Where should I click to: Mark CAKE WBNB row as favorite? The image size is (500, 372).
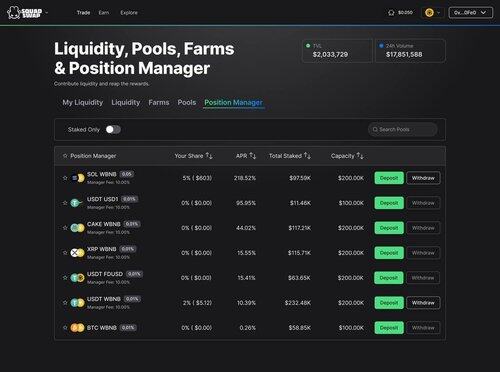click(65, 228)
